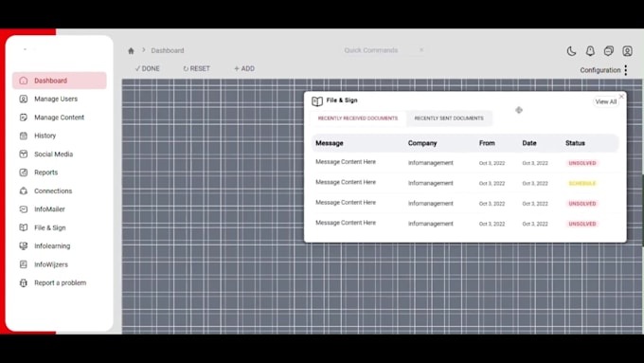Open the chat messages icon

point(609,50)
